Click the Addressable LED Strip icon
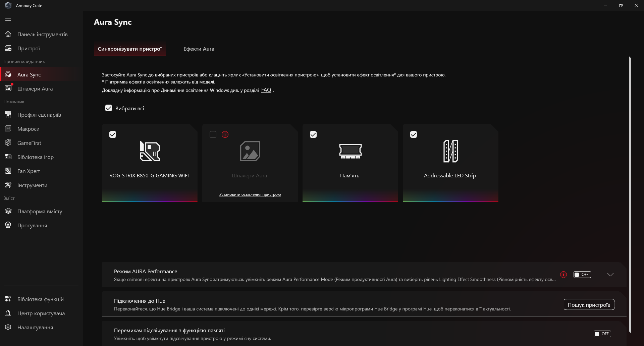Viewport: 644px width, 346px height. click(450, 151)
